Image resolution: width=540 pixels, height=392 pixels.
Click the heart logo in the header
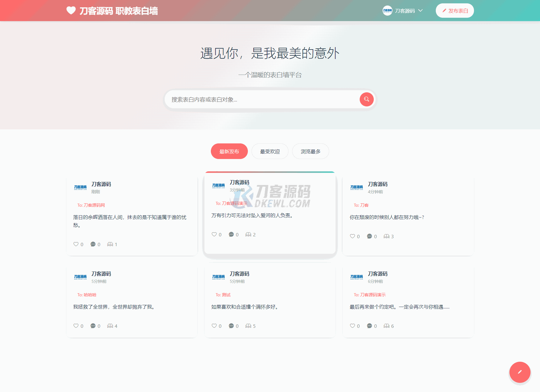pyautogui.click(x=71, y=11)
